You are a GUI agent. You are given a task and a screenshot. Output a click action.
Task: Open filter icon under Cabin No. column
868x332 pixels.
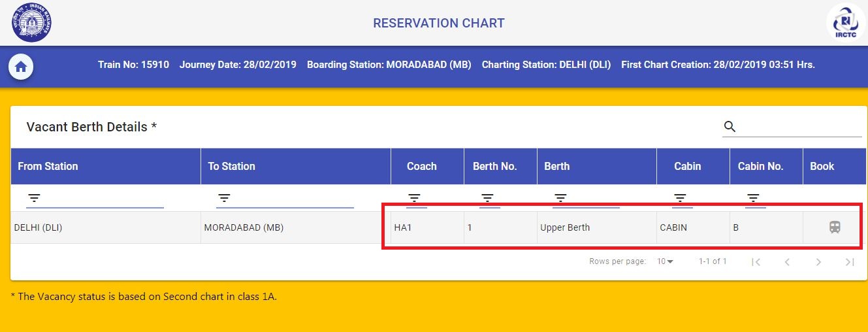[x=753, y=198]
